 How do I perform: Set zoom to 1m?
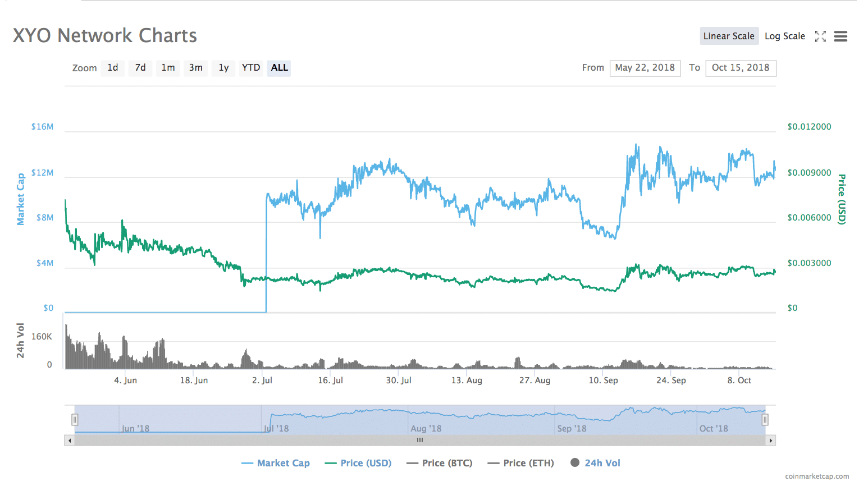coord(168,68)
